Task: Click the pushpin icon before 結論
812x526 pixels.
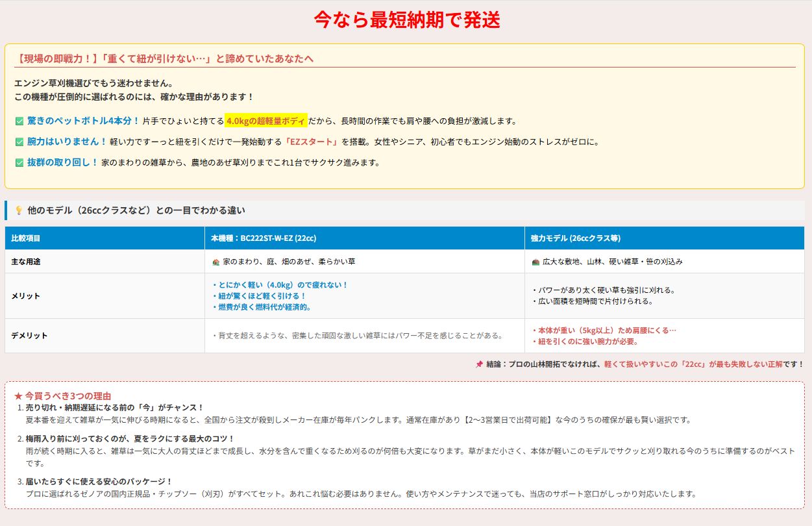Action: [x=479, y=364]
